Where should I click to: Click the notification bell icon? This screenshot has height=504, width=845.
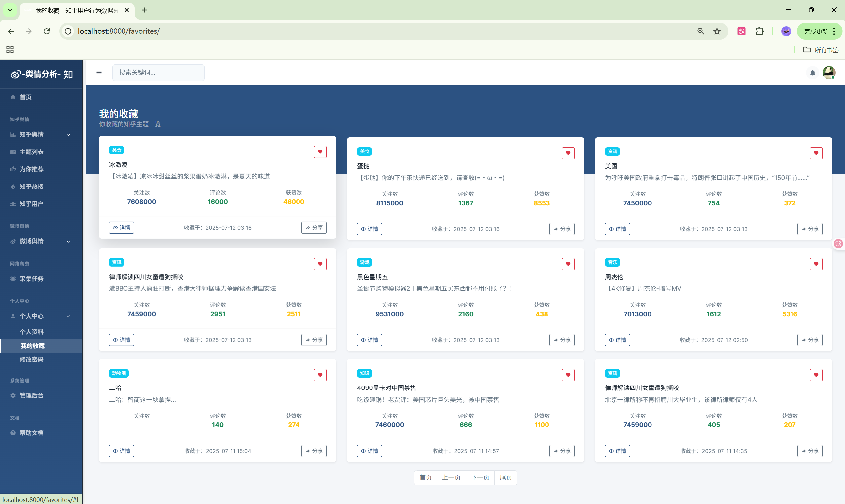tap(812, 73)
